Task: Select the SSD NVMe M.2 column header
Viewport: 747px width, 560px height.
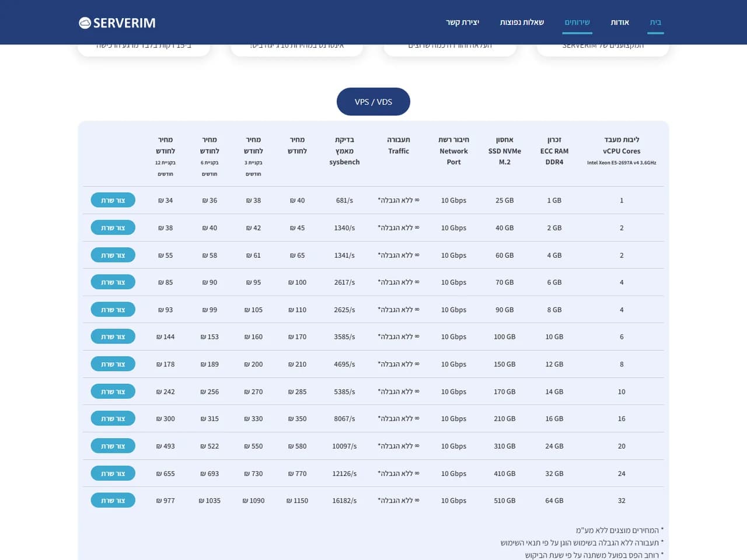Action: tap(505, 150)
